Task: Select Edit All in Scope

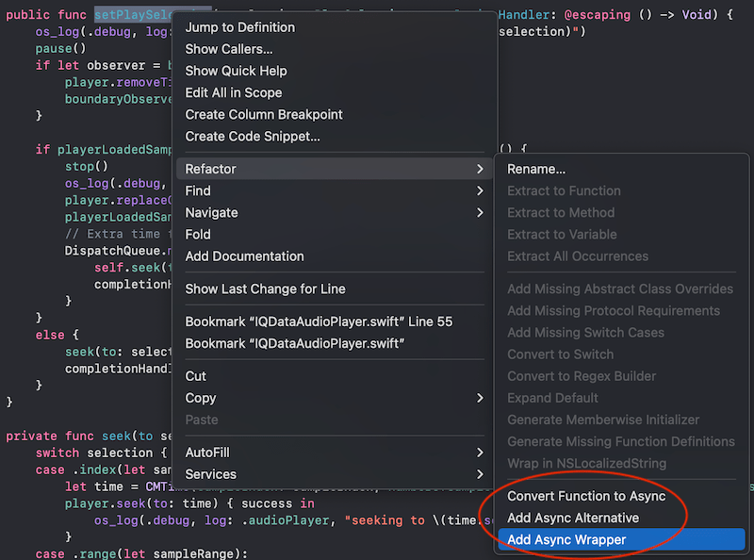Action: [233, 92]
